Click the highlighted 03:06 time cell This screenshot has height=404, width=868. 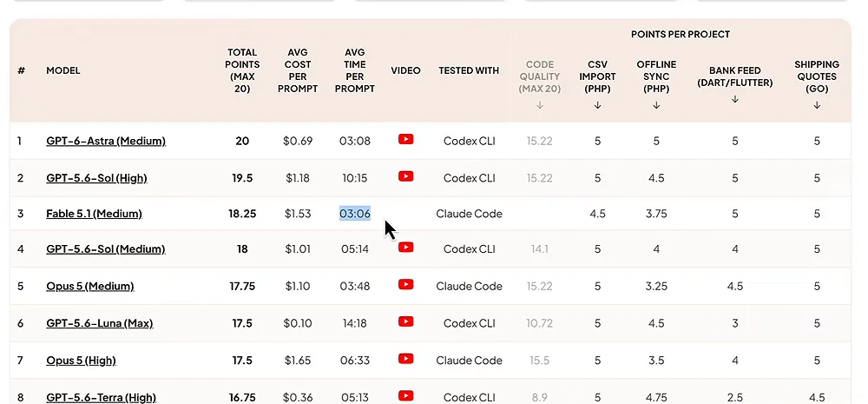[355, 214]
